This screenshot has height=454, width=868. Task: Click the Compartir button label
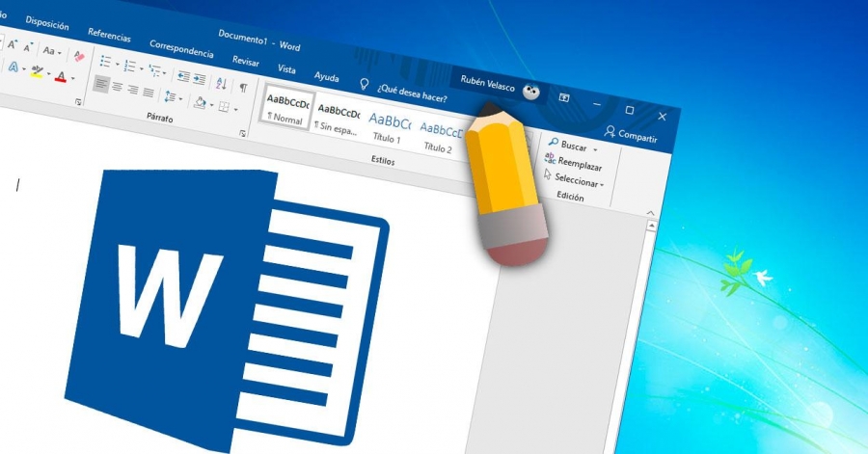pyautogui.click(x=637, y=136)
